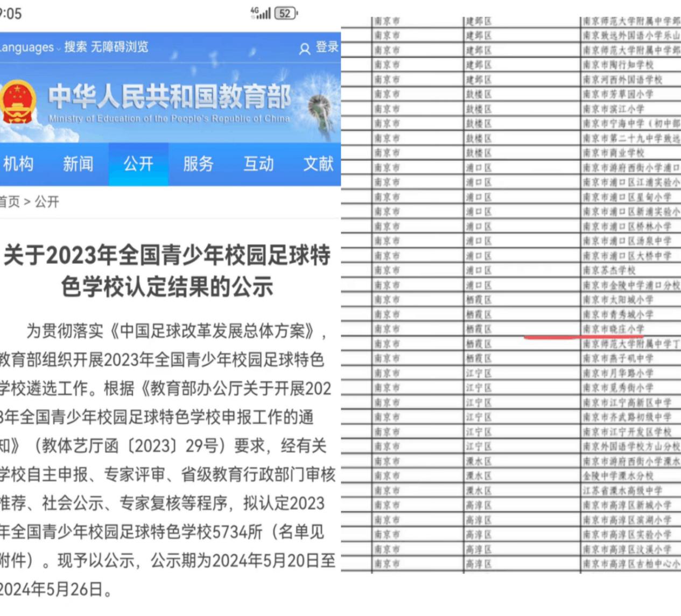
Task: Click 栖霞区 cell in the 晓庄小学 row
Action: coord(479,329)
